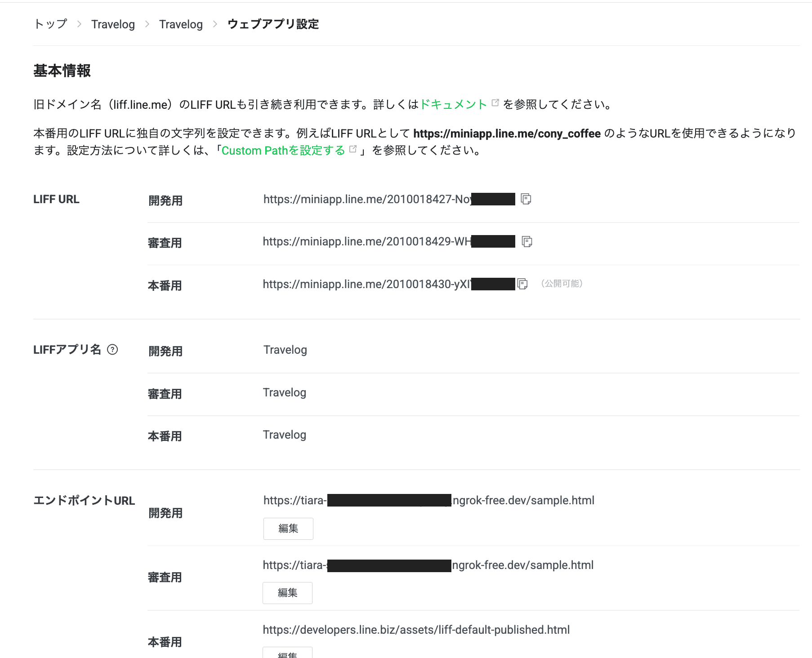Click 審査用 label in エンドポイントURL section
The image size is (812, 658).
tap(165, 577)
